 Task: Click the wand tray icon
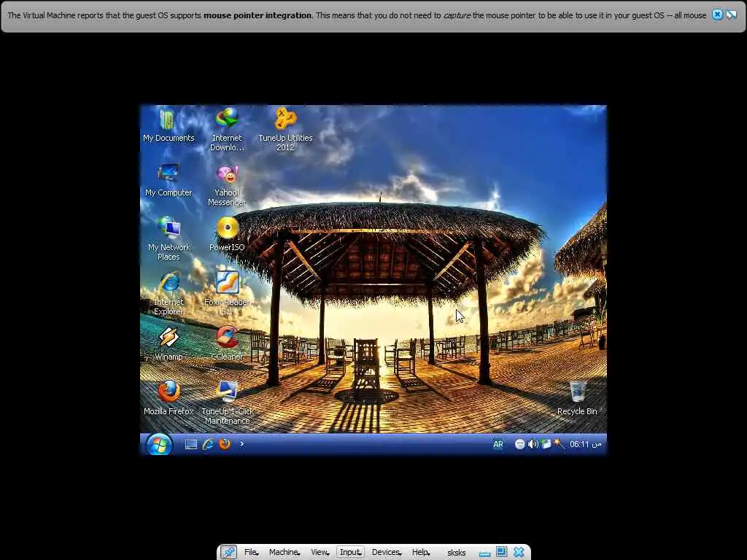(559, 444)
